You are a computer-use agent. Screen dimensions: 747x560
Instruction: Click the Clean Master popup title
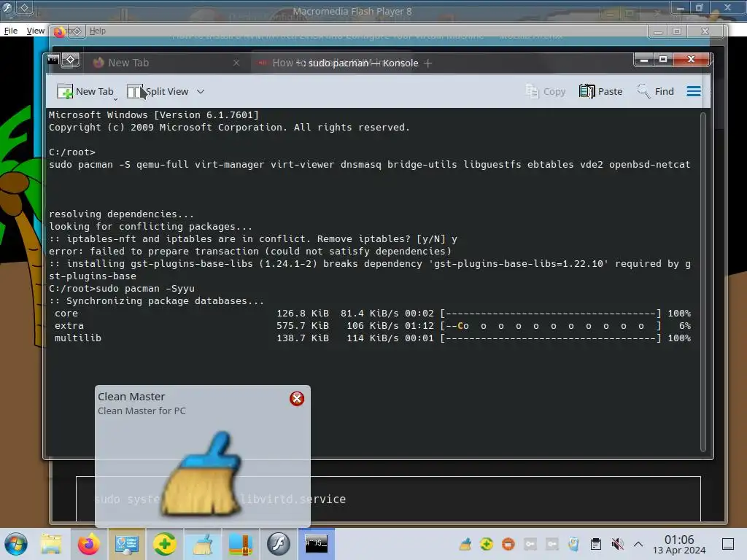(x=131, y=396)
